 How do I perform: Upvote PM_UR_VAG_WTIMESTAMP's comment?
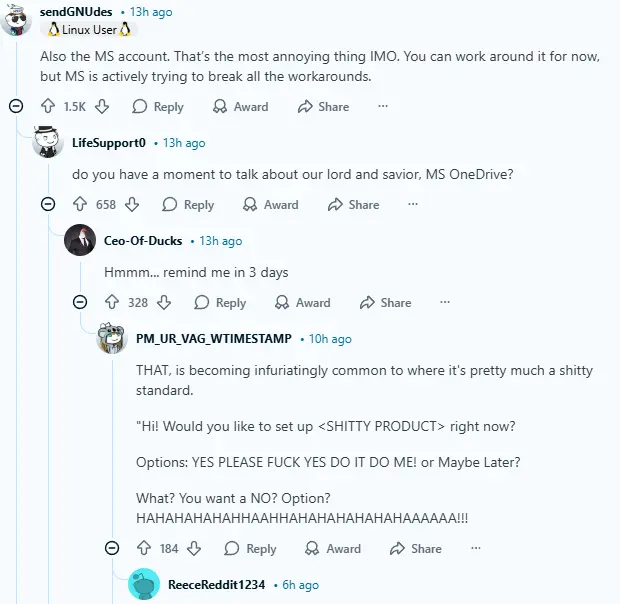click(144, 548)
